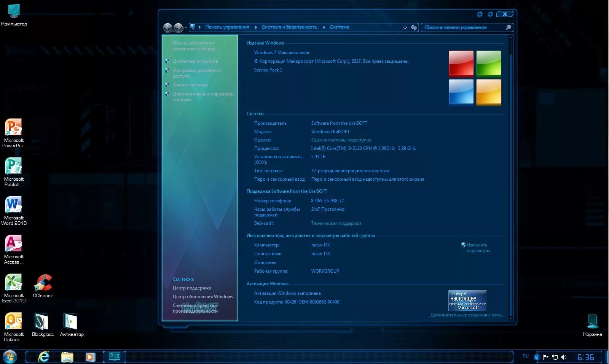Click the magnifier icon in the search box
This screenshot has height=364, width=609.
click(508, 27)
